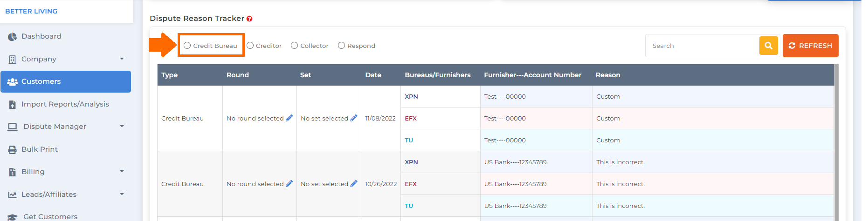
Task: Click TU in the US Bank----12345789 row
Action: [409, 206]
